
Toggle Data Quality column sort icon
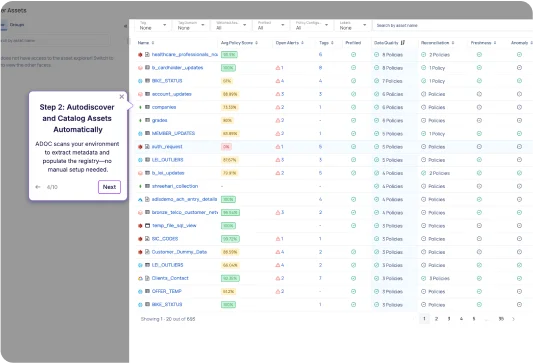click(x=403, y=43)
